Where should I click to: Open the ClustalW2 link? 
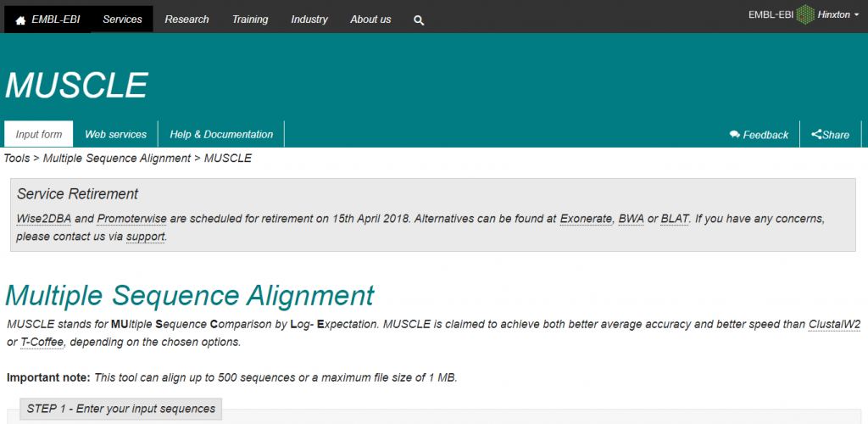tap(835, 324)
